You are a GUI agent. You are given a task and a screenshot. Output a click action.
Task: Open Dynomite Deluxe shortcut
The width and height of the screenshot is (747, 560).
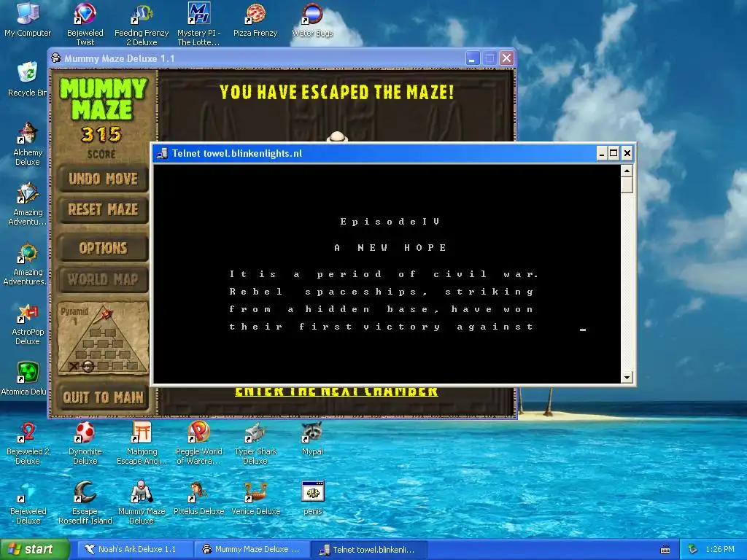[85, 443]
